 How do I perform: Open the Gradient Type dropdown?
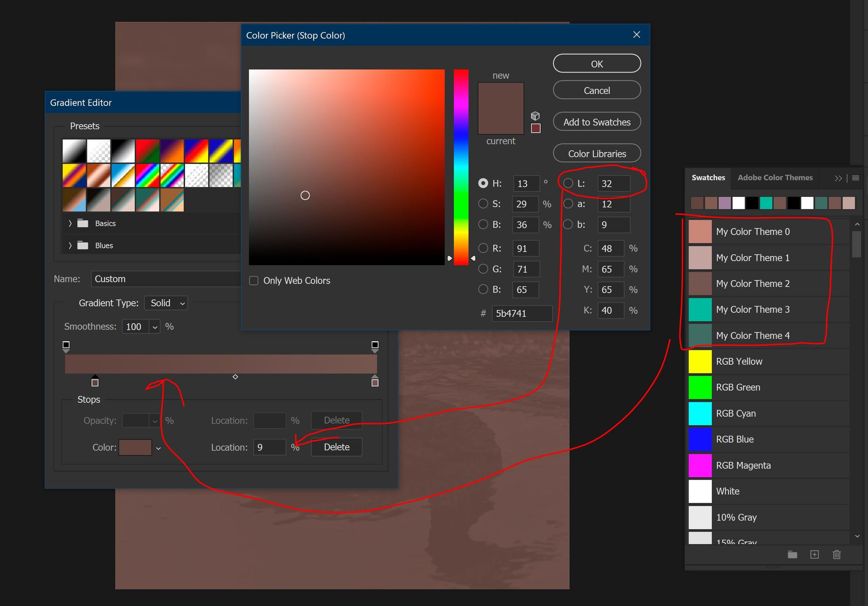(166, 303)
